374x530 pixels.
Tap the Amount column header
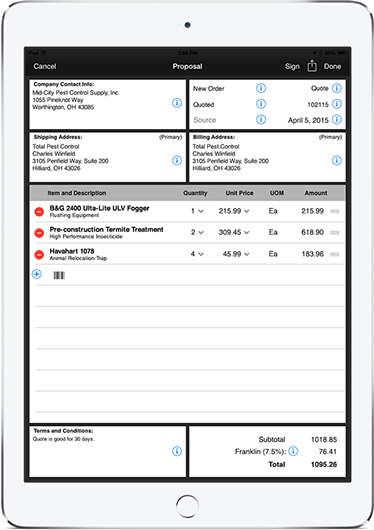click(316, 193)
